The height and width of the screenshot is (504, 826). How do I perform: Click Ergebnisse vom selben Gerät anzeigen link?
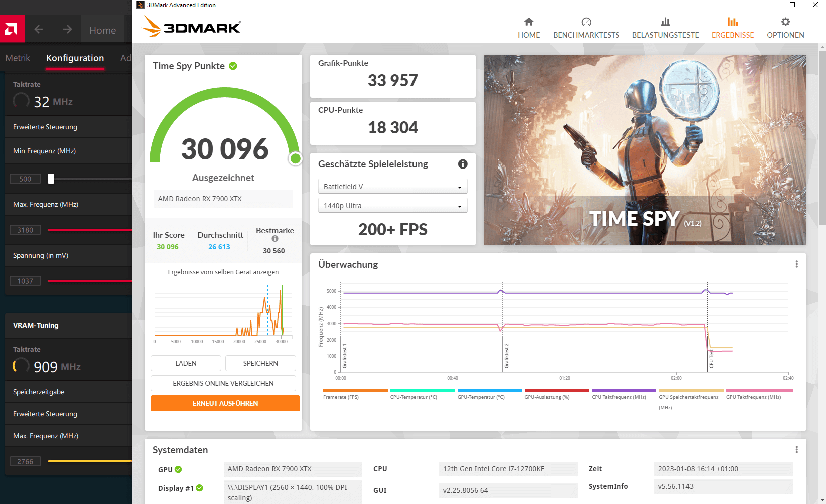223,272
